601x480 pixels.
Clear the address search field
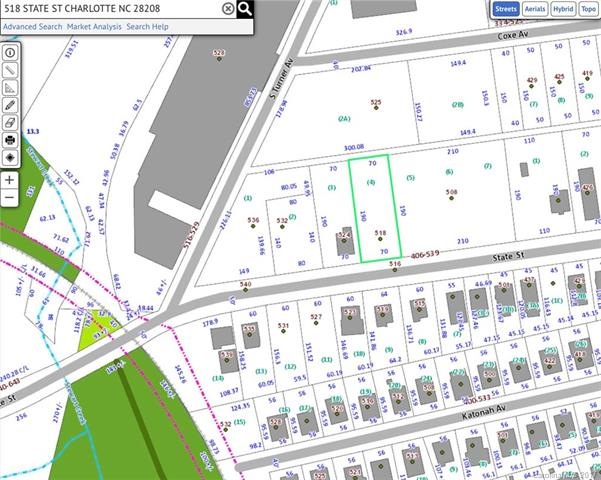click(228, 8)
